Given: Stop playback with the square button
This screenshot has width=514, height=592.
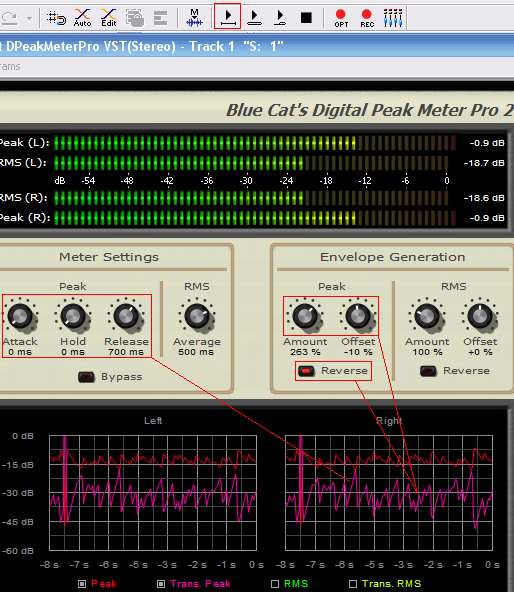Looking at the screenshot, I should coord(306,18).
